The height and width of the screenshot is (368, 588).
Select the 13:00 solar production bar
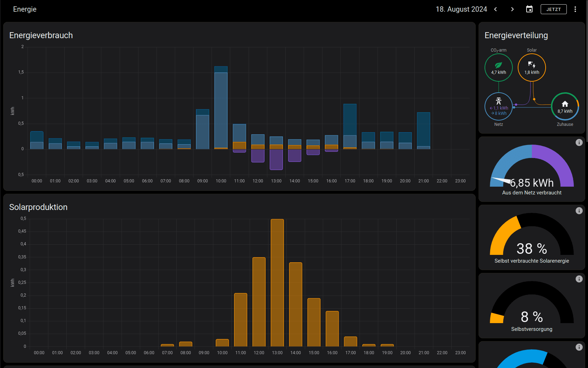(x=277, y=283)
